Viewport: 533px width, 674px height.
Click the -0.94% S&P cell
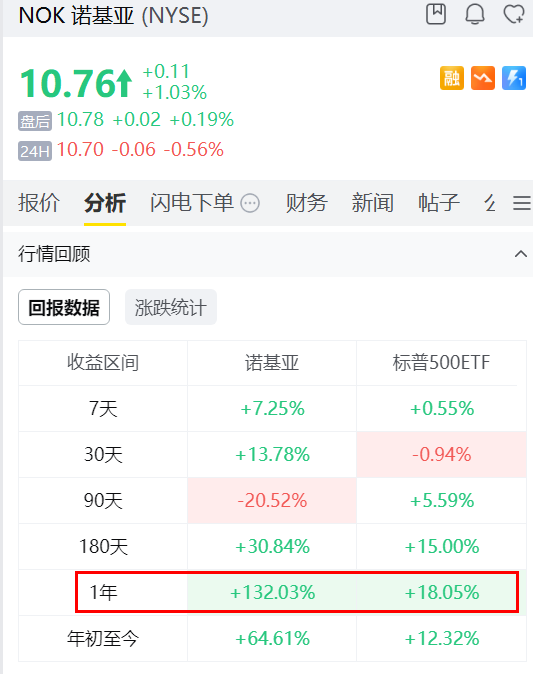[442, 454]
